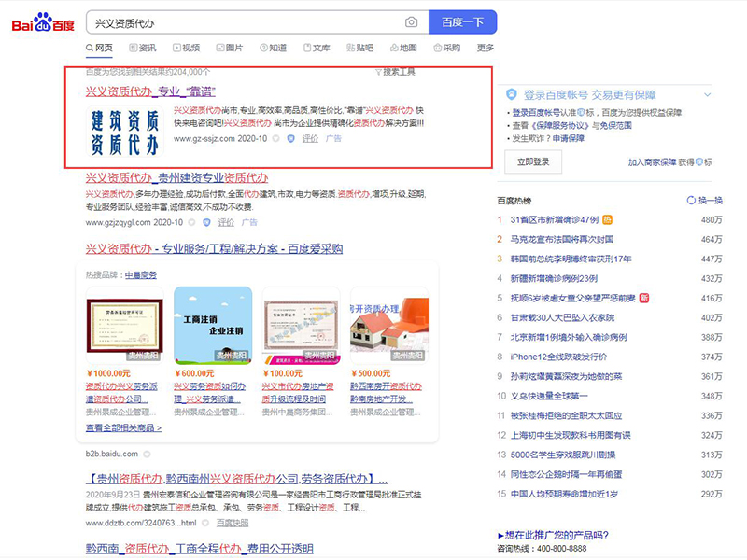Open the 地图 tab
This screenshot has width=747, height=560.
click(x=403, y=48)
